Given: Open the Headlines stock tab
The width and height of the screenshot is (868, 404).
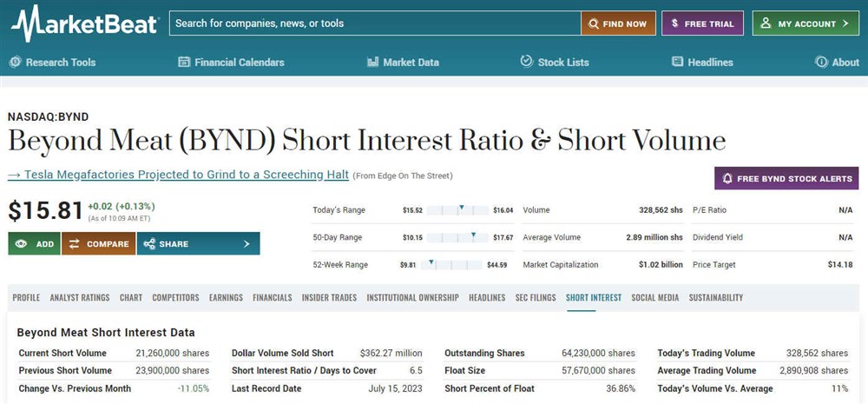Looking at the screenshot, I should [x=487, y=298].
